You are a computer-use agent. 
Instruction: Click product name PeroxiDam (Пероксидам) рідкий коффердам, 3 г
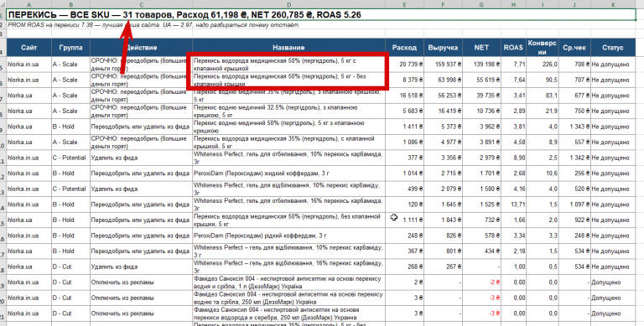point(288,235)
